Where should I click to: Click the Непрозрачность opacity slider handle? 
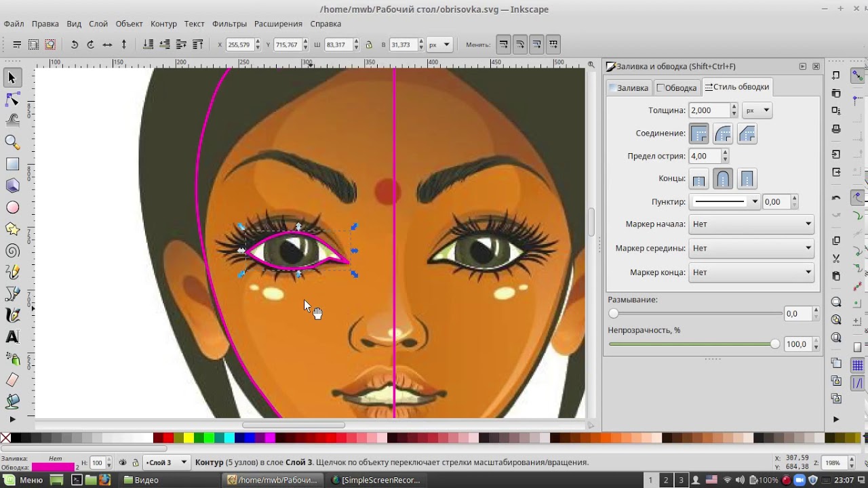click(775, 344)
